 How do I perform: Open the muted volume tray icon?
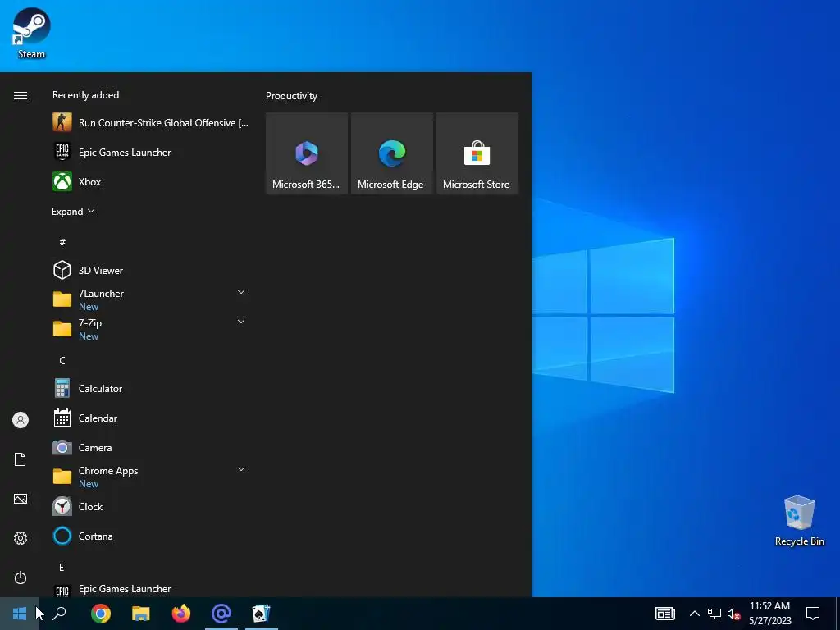tap(733, 614)
